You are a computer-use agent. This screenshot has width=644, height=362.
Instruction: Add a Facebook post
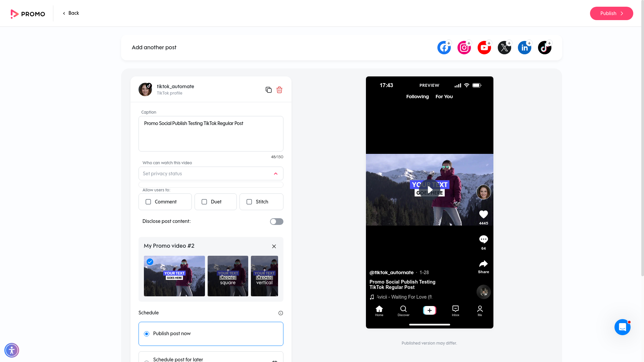[444, 48]
